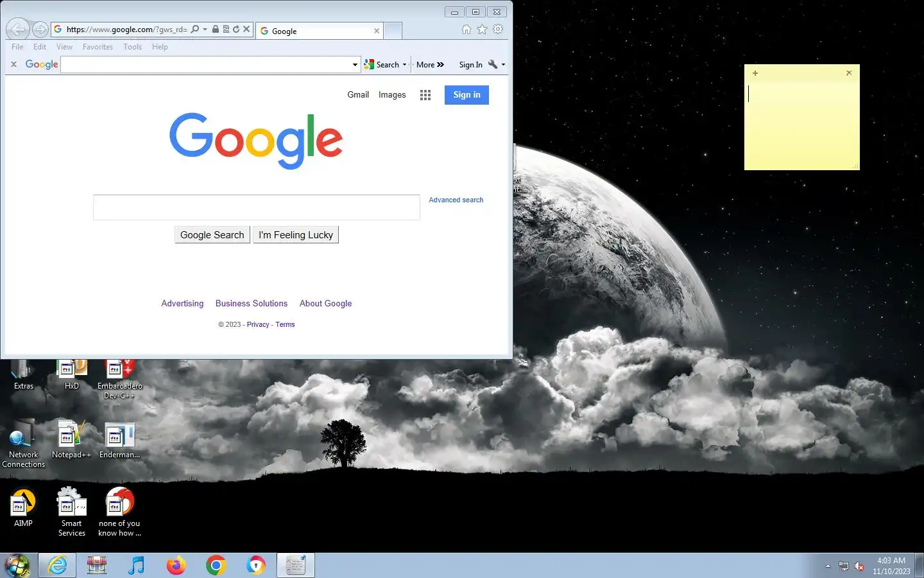The image size is (924, 578).
Task: Expand Google Toolbar search box history dropdown
Action: [x=355, y=64]
